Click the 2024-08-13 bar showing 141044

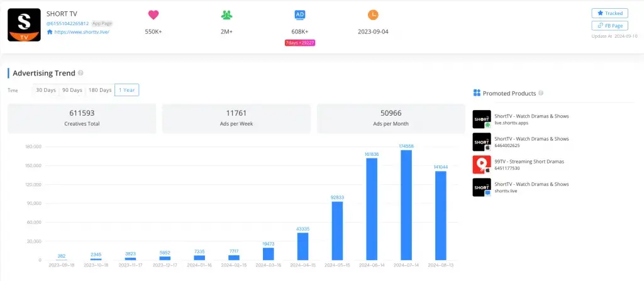441,216
